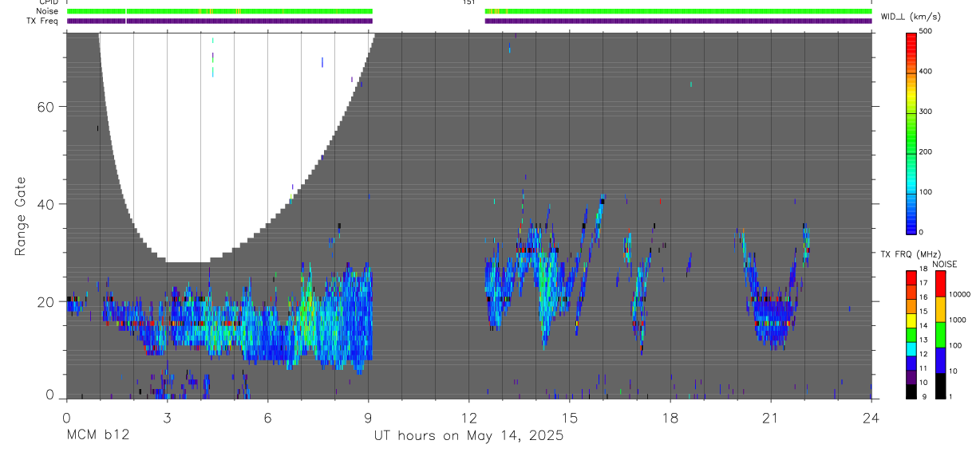The height and width of the screenshot is (452, 980).
Task: Click the x-axis tick label '21'
Action: pyautogui.click(x=771, y=418)
